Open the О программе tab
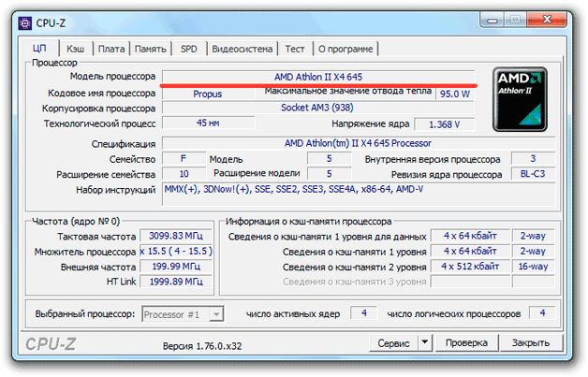Screen dimensions: 588x377 pos(345,49)
